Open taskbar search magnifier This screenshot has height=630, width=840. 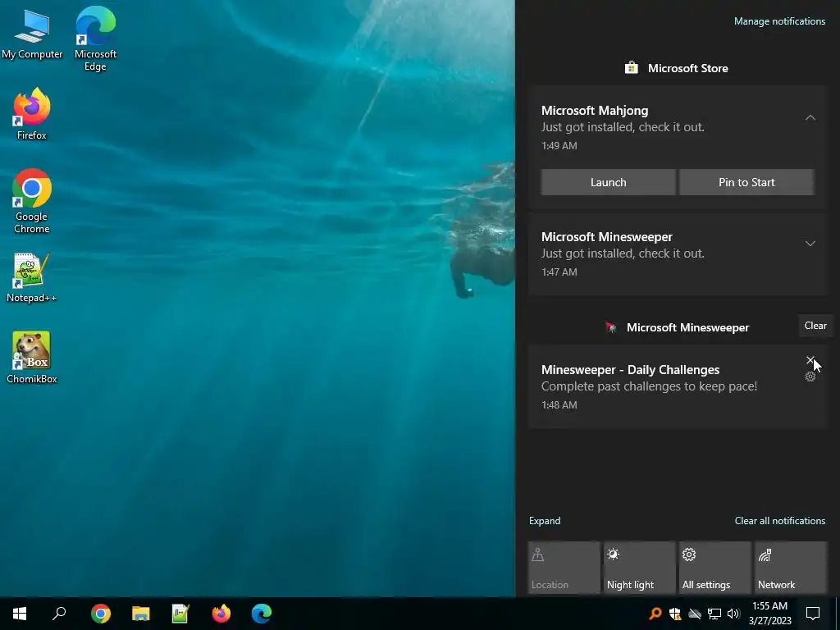tap(59, 614)
